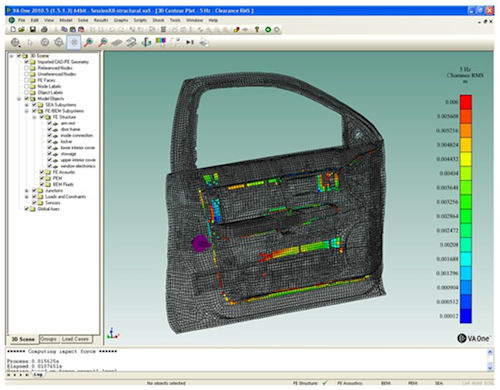Viewport: 500px width, 390px height.
Task: Collapse the FE Structure node
Action: click(34, 117)
